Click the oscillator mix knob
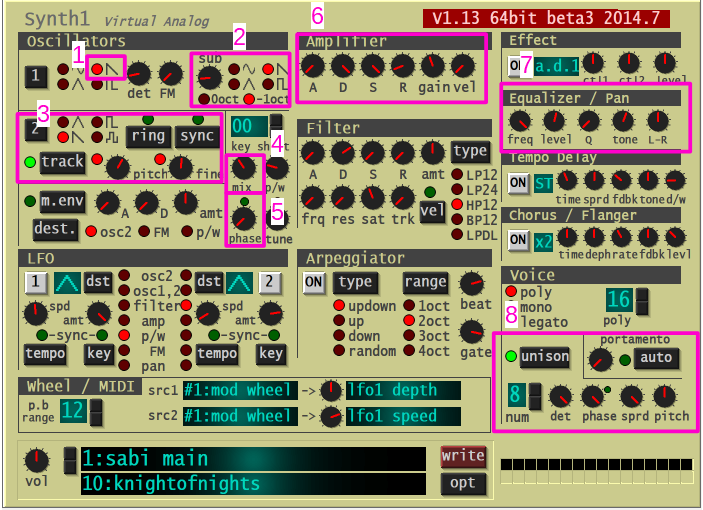This screenshot has width=703, height=510. tap(243, 169)
